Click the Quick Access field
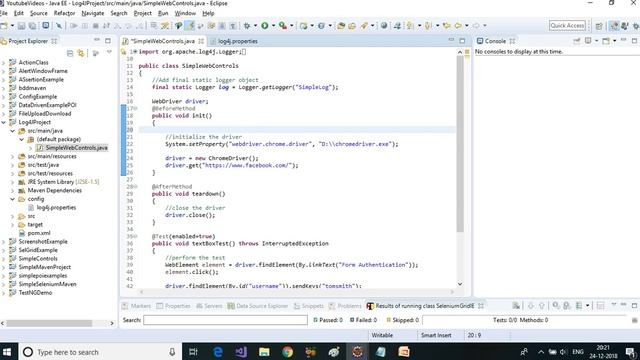640x360 pixels. click(567, 26)
